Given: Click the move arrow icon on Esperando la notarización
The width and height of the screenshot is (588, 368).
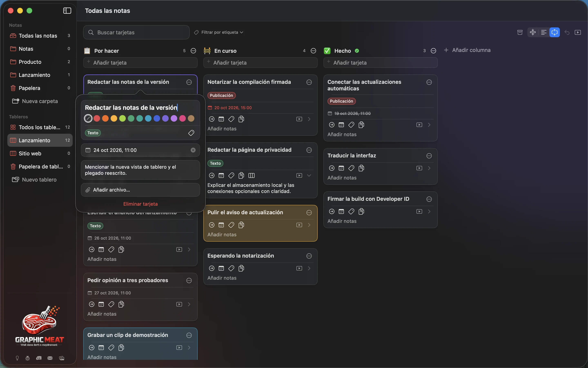Looking at the screenshot, I should (212, 268).
